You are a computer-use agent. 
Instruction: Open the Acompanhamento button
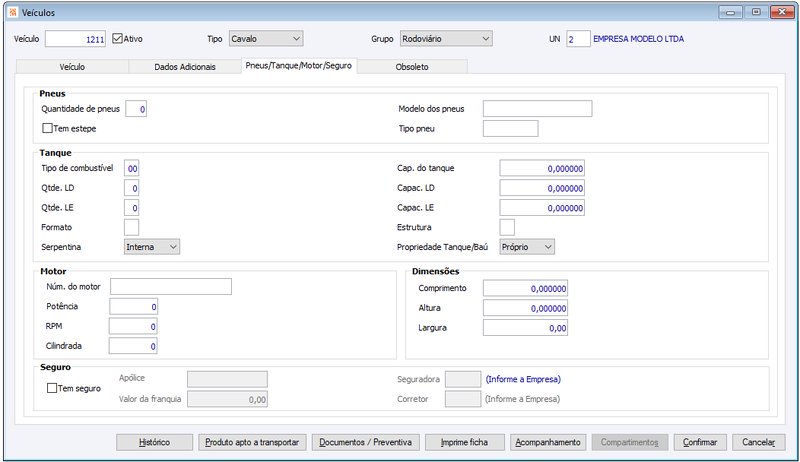(x=547, y=442)
